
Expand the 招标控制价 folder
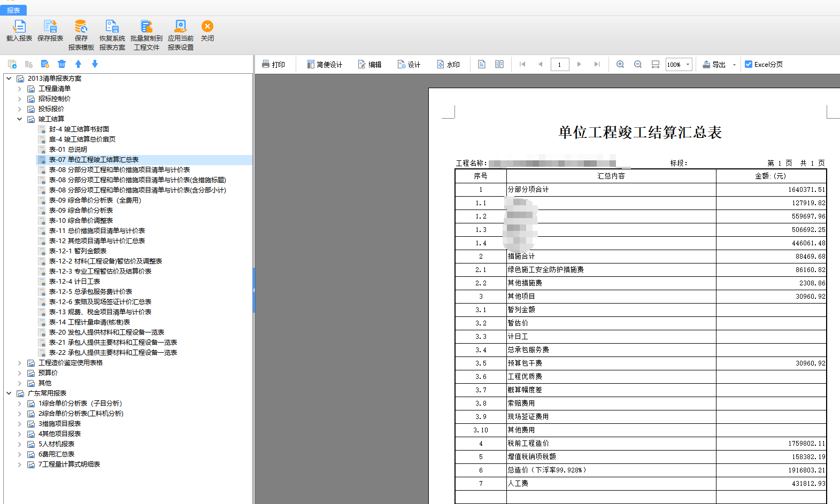pyautogui.click(x=20, y=98)
